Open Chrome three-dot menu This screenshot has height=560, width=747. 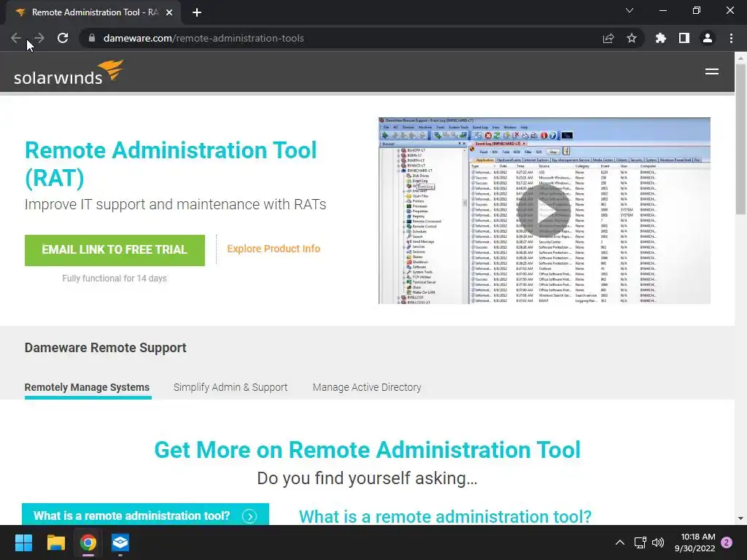point(731,38)
